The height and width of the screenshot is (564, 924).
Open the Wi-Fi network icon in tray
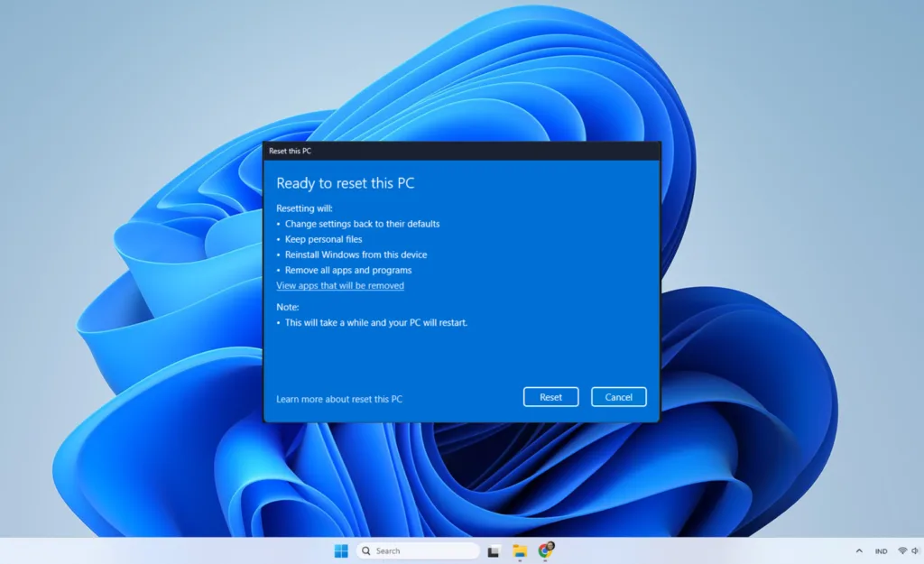point(902,551)
